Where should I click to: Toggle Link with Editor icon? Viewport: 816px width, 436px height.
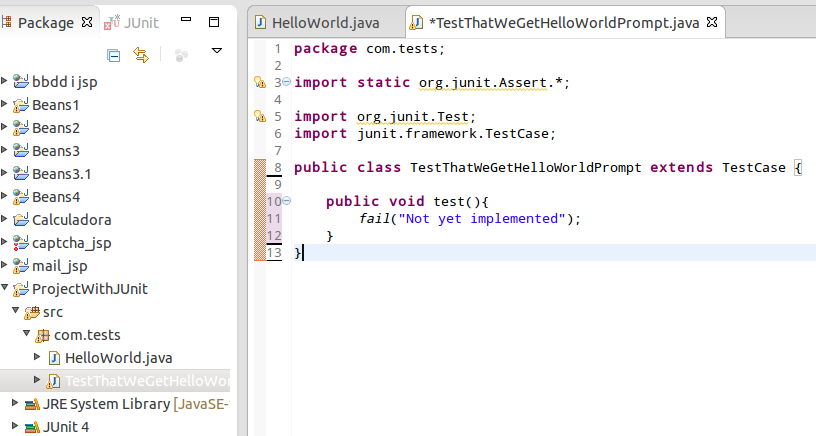point(142,56)
